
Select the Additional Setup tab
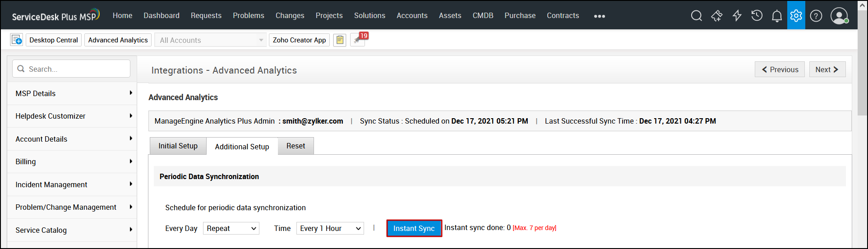pos(242,147)
